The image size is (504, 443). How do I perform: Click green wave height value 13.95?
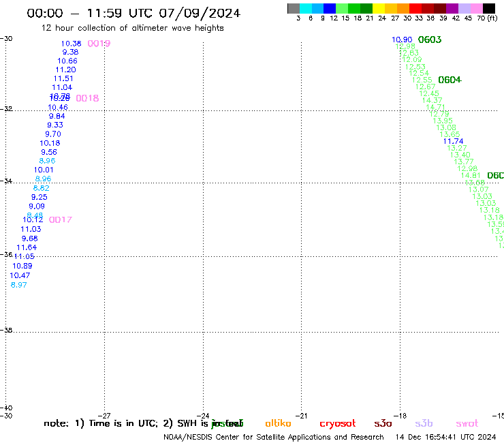pyautogui.click(x=443, y=121)
